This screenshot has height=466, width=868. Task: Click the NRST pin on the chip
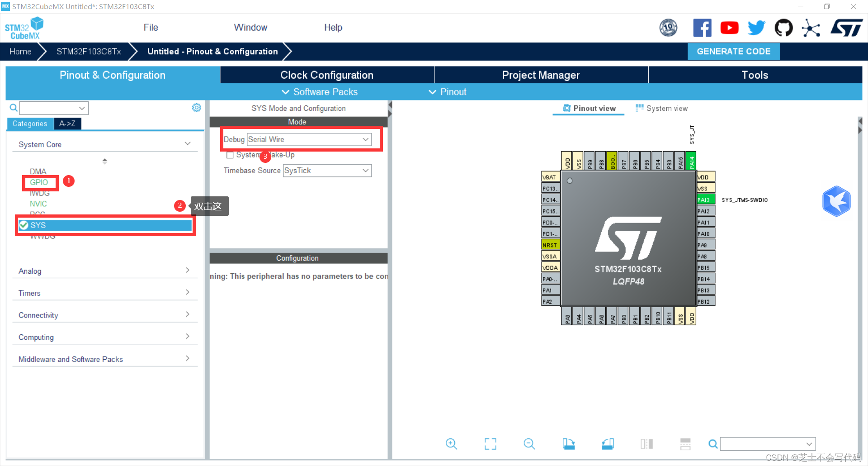pos(551,245)
